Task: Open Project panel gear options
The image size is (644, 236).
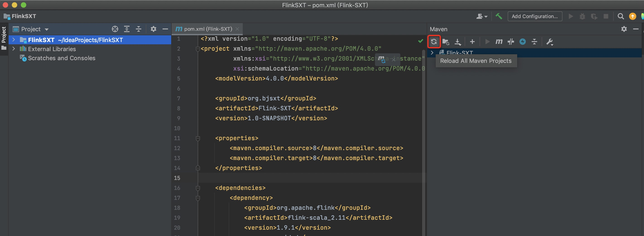Action: (153, 29)
